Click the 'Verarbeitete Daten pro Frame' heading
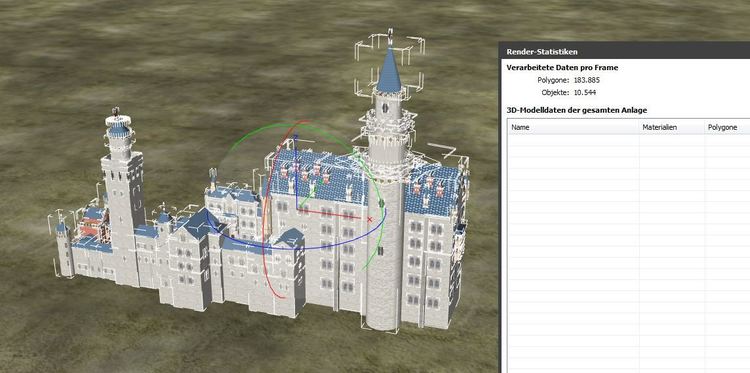This screenshot has height=373, width=750. (562, 67)
